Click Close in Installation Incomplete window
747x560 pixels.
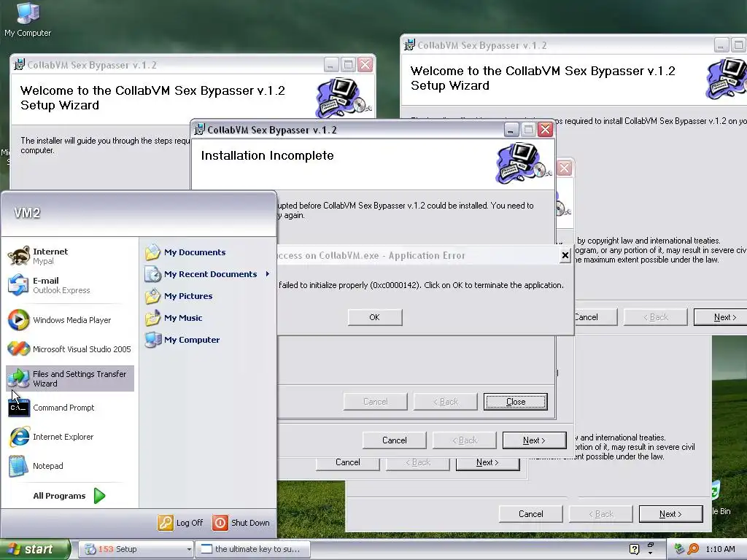coord(516,402)
